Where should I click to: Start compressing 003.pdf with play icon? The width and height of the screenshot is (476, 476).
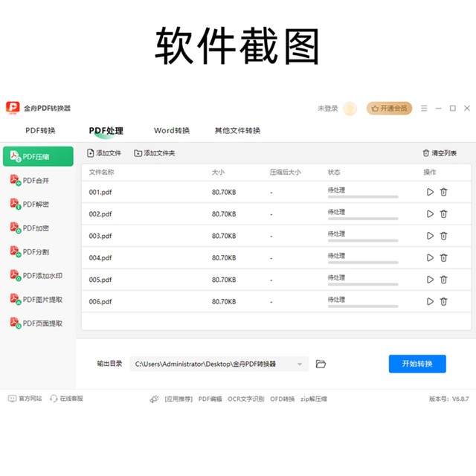click(x=430, y=236)
